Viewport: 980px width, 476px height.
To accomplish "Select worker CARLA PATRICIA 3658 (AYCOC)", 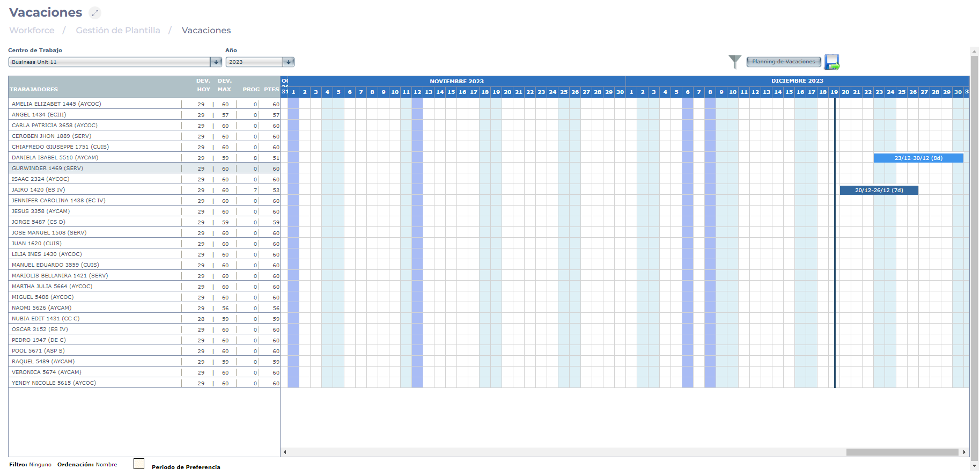I will [55, 125].
